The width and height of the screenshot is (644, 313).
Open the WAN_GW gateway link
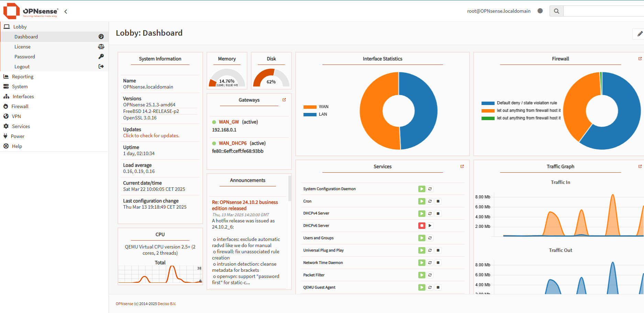point(229,122)
